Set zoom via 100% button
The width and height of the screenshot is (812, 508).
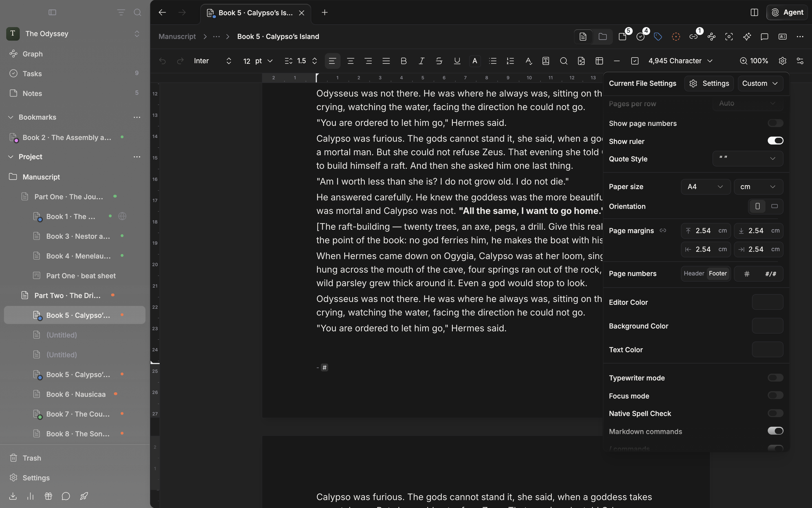pos(754,61)
